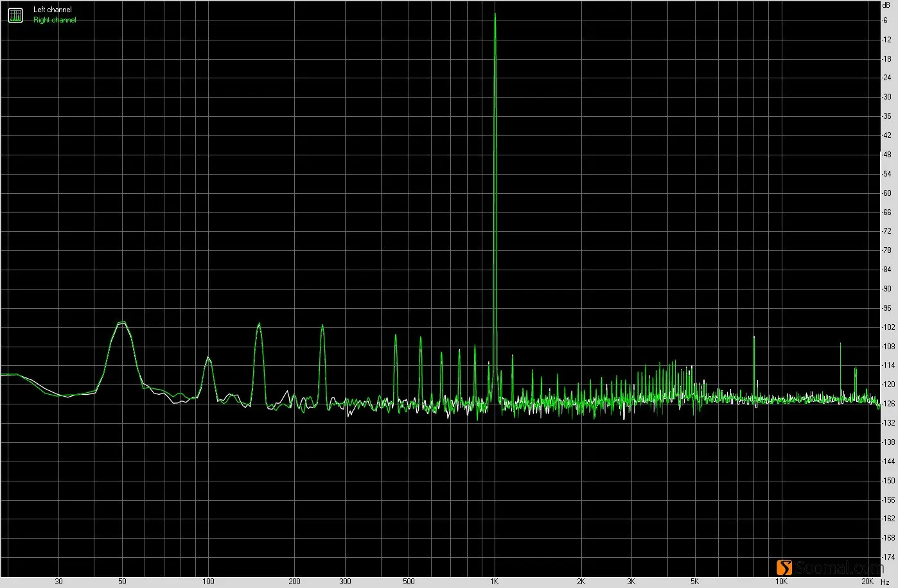This screenshot has width=898, height=588.
Task: Click the '200' frequency axis label
Action: point(294,582)
